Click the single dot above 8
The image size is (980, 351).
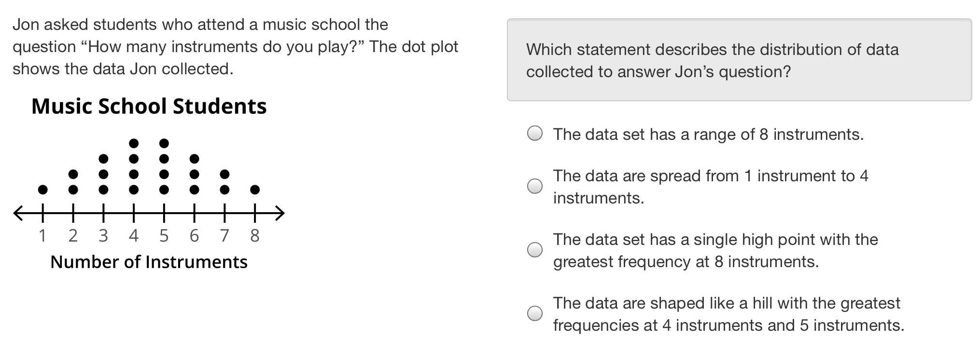coord(255,190)
